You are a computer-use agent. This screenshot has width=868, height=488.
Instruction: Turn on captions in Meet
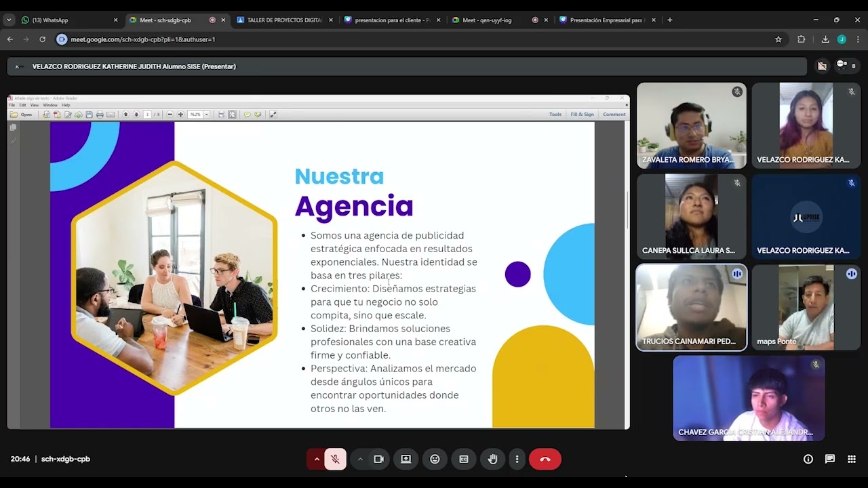coord(464,459)
